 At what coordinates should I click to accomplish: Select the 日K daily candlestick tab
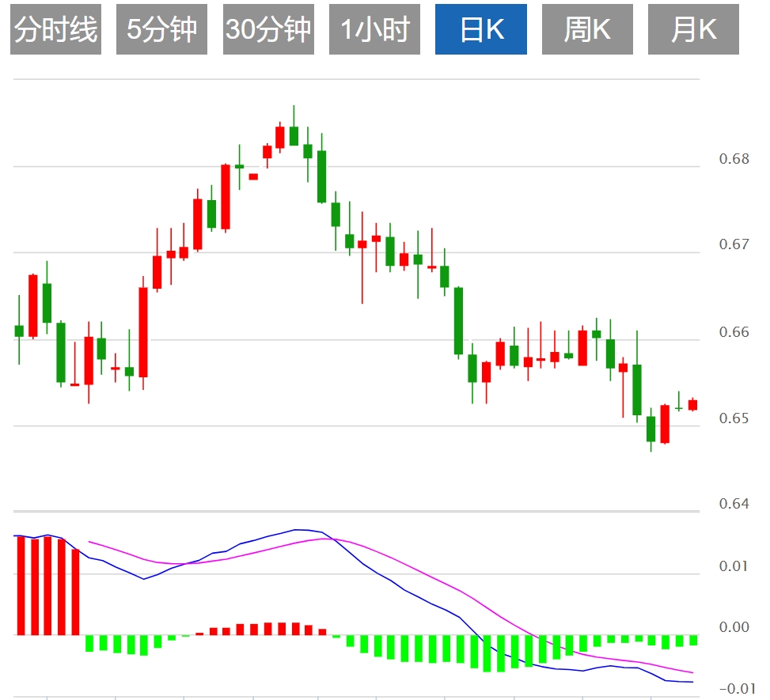(x=481, y=29)
